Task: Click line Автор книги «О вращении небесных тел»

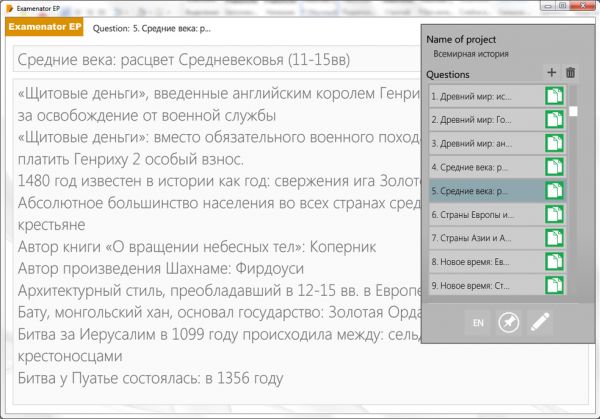Action: click(197, 247)
